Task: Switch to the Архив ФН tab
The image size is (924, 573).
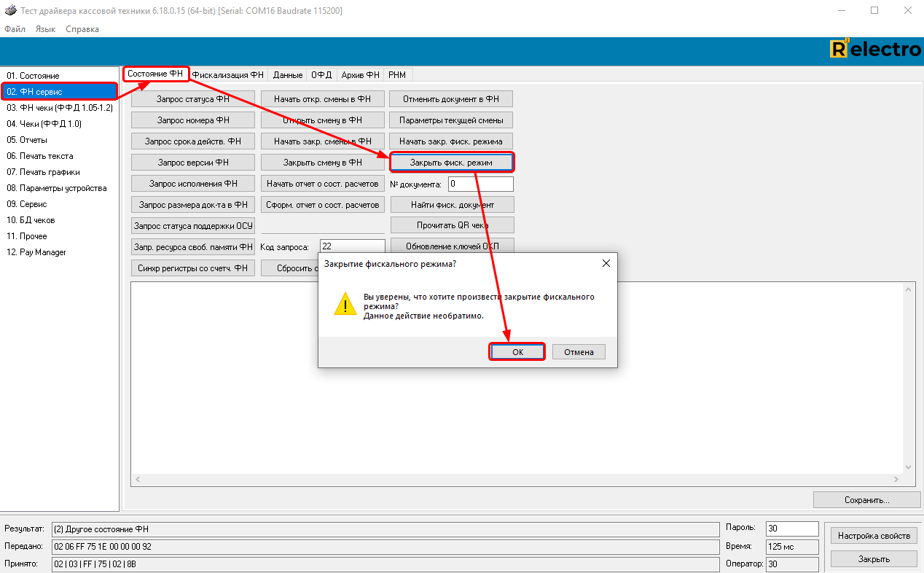Action: coord(360,75)
